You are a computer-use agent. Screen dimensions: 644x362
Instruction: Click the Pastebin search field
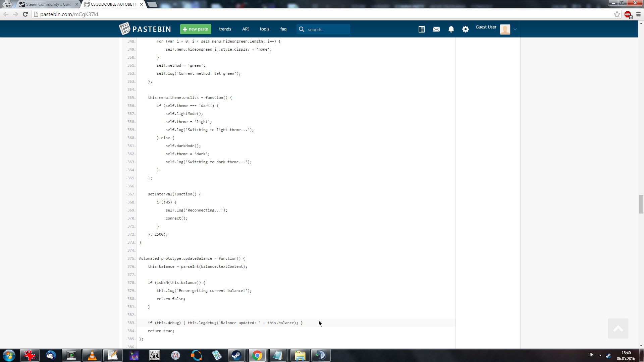(x=327, y=29)
